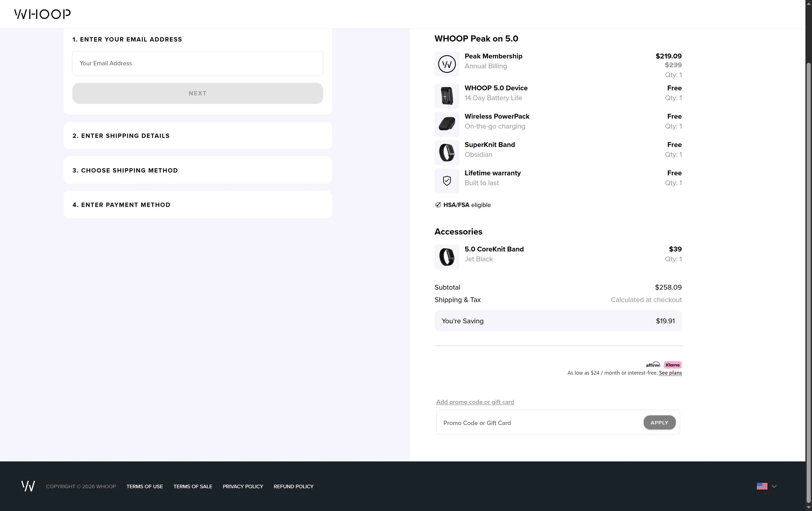Open the WHOOP 5.0 Device thumbnail
The image size is (812, 511).
[x=447, y=96]
